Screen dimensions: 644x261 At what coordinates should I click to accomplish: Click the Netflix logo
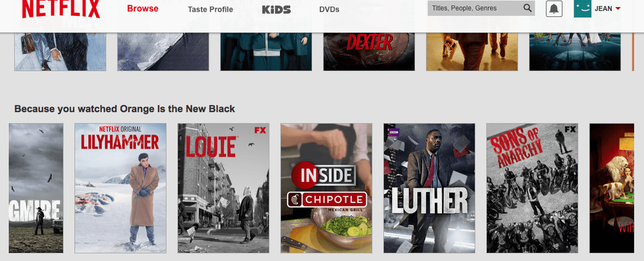click(61, 9)
